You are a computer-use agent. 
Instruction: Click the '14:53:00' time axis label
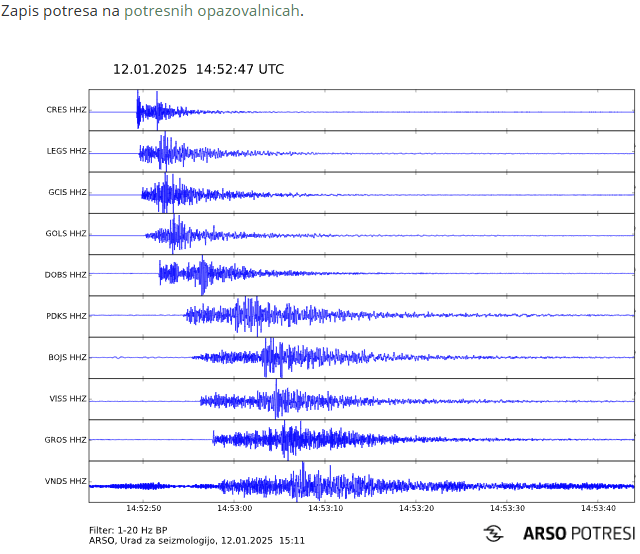[x=234, y=508]
